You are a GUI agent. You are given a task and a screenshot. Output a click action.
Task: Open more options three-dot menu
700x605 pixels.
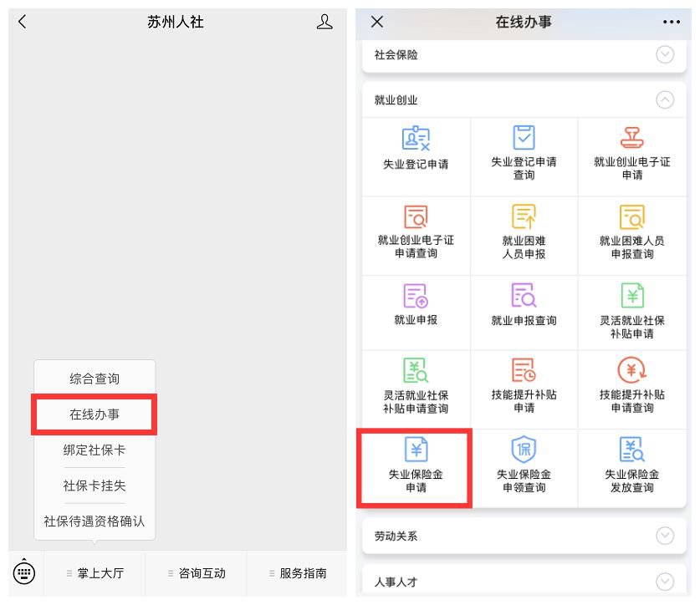click(x=671, y=23)
